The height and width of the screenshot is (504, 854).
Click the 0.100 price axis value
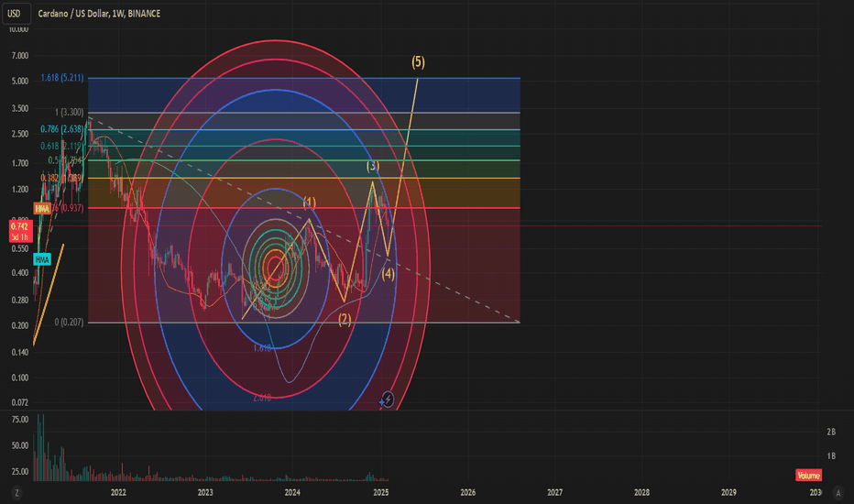pos(20,378)
